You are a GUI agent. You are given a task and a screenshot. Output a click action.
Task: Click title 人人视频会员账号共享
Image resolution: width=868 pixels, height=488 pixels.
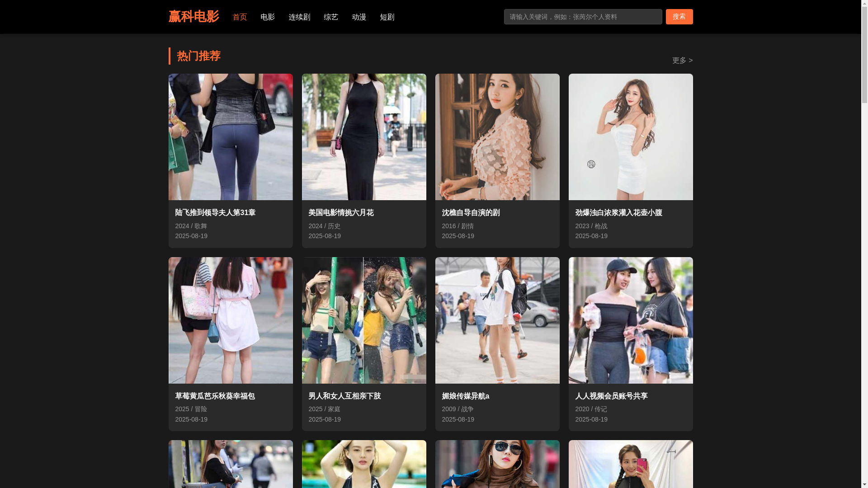click(x=611, y=396)
